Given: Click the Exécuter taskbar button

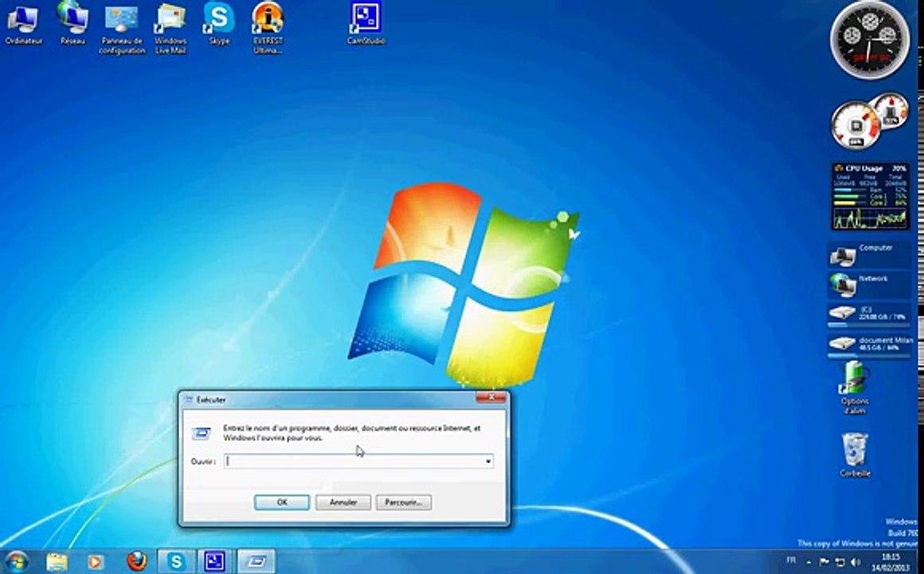Looking at the screenshot, I should (256, 561).
